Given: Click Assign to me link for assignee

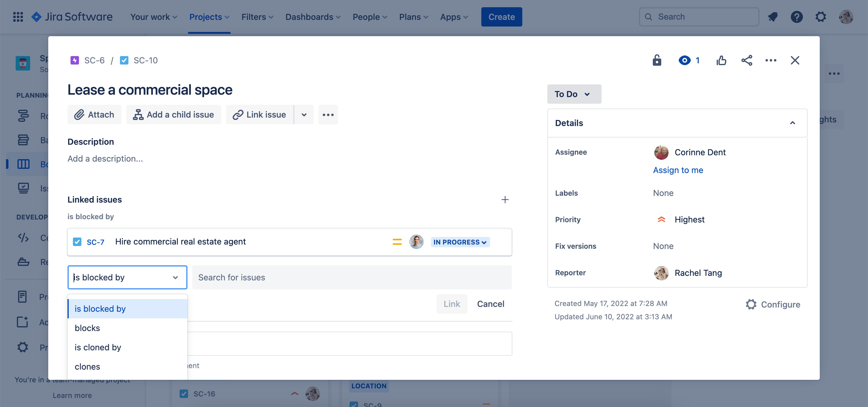Looking at the screenshot, I should (678, 169).
